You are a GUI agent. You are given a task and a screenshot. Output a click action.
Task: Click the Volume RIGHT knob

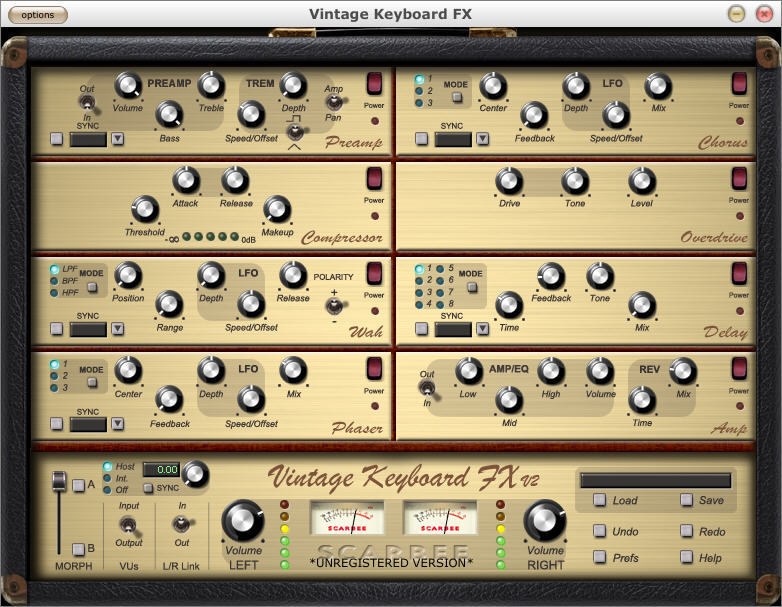coord(545,520)
